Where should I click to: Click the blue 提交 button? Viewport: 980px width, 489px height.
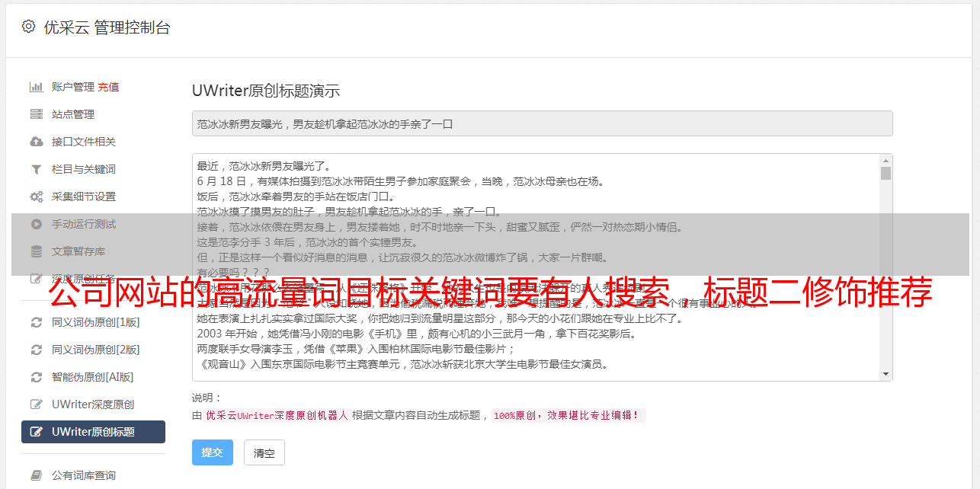pyautogui.click(x=213, y=452)
